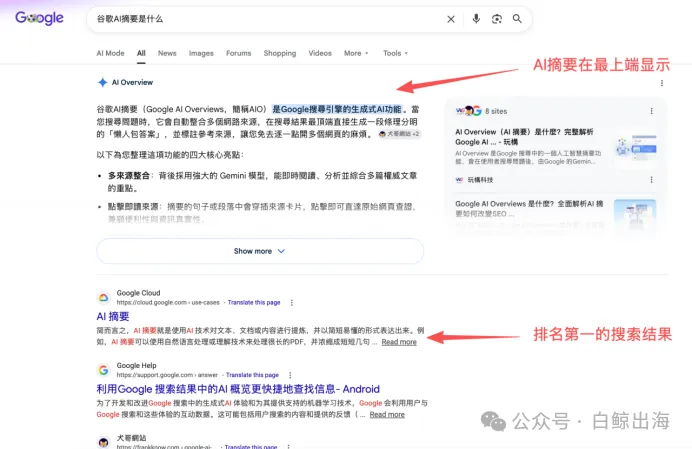Open 8 sites panel three-dot menu

[651, 111]
